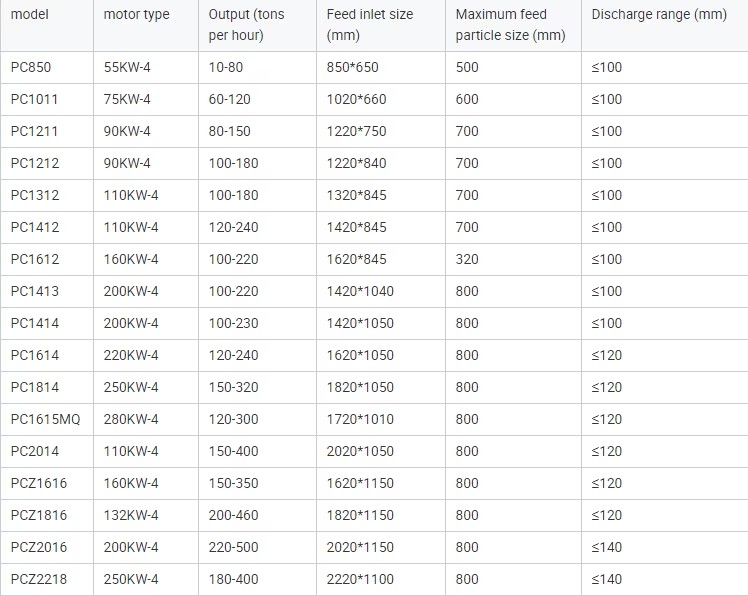Select the PCZ1616 model cell
The image size is (748, 596).
[x=39, y=483]
